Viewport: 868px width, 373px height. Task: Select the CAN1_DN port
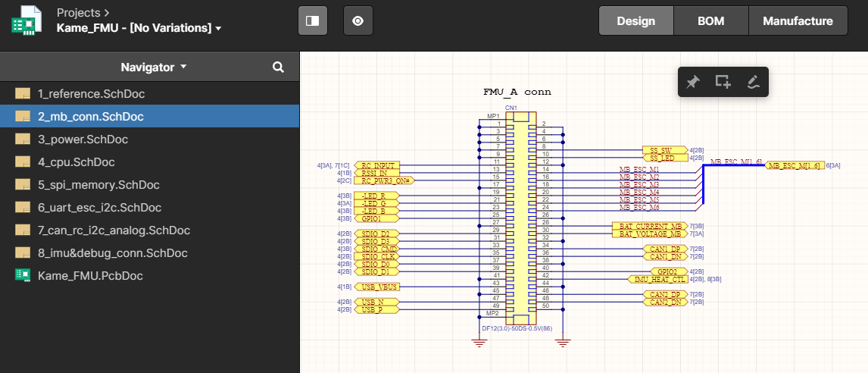666,256
